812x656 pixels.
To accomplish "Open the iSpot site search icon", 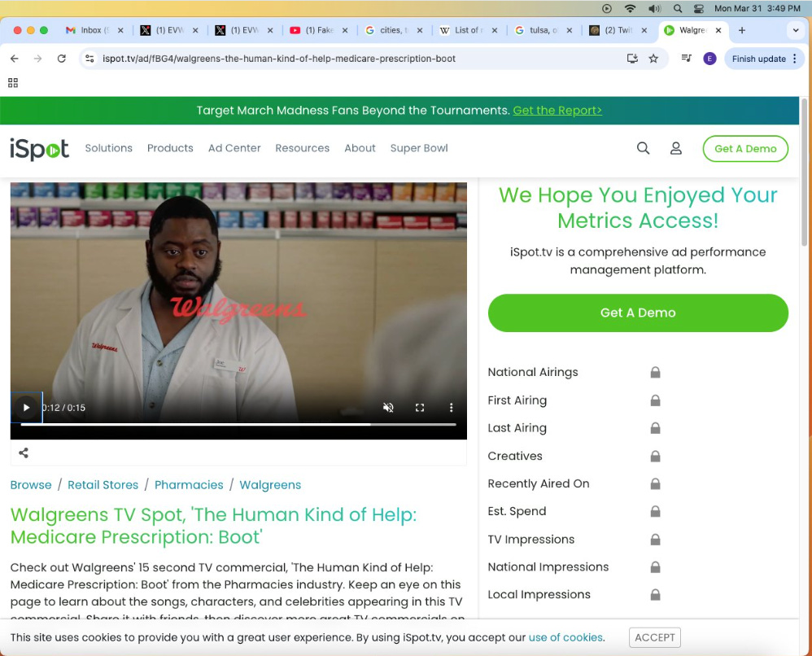I will [x=644, y=148].
